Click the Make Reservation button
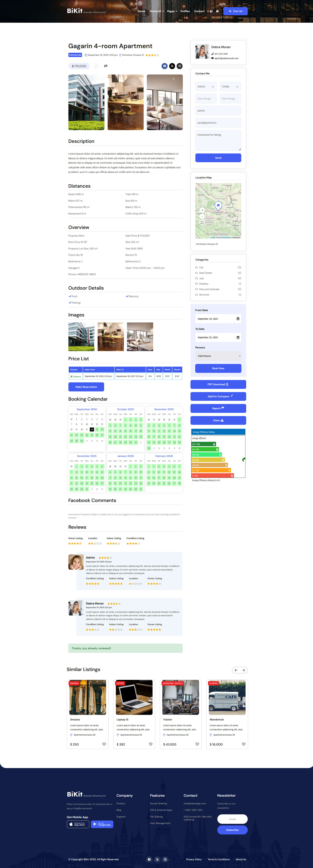313x868 pixels. tap(86, 387)
